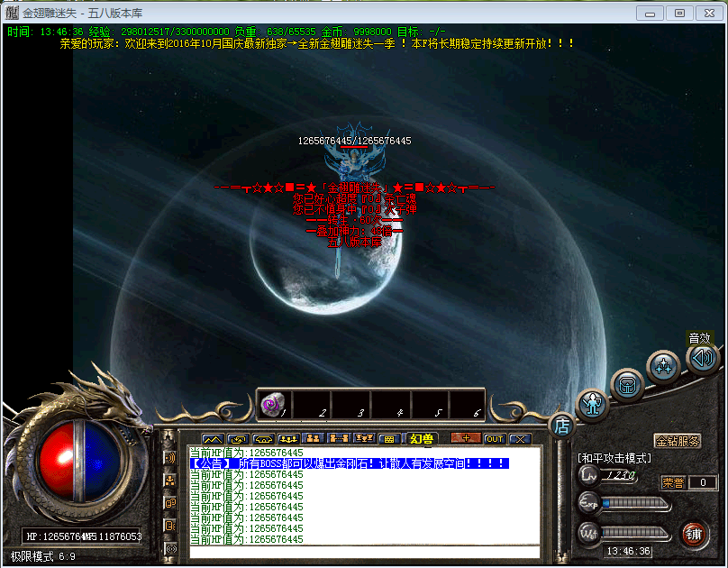Select empty quick slot 3

coord(351,405)
